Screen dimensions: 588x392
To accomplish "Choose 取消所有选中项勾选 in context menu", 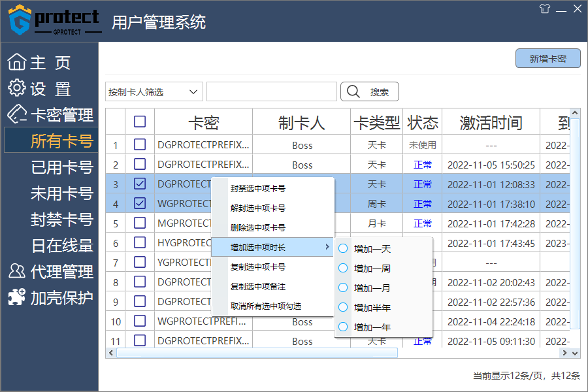I will pos(272,306).
